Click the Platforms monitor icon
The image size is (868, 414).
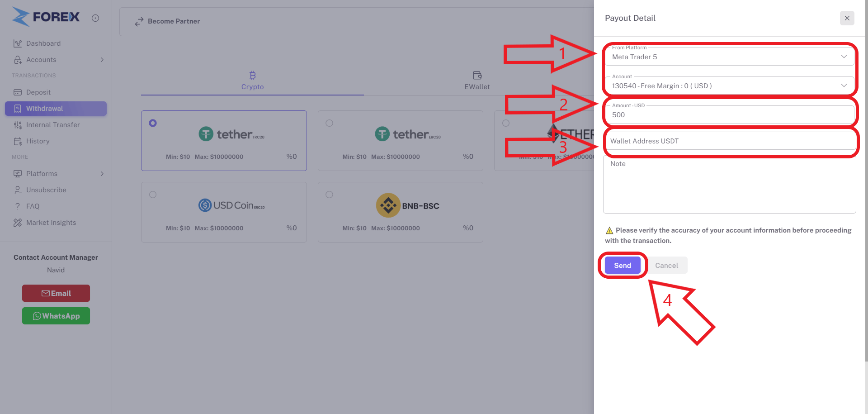18,174
